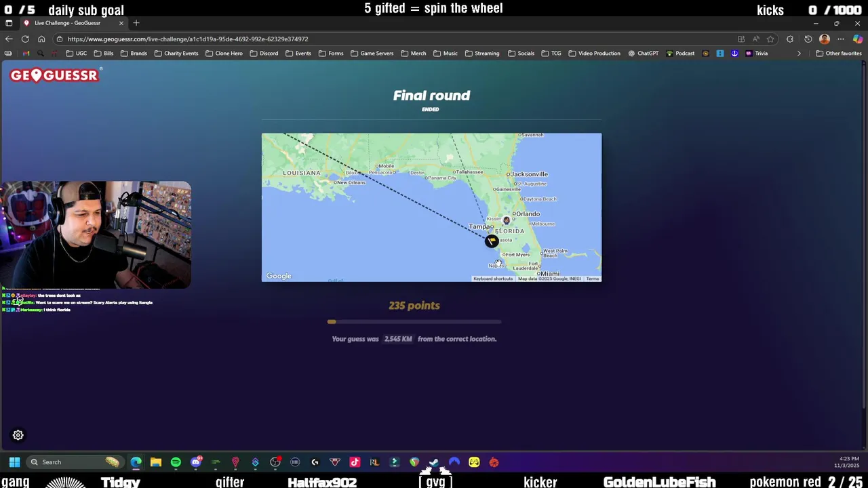The image size is (868, 488).
Task: Click the streamer webcam overlay
Action: (x=96, y=235)
